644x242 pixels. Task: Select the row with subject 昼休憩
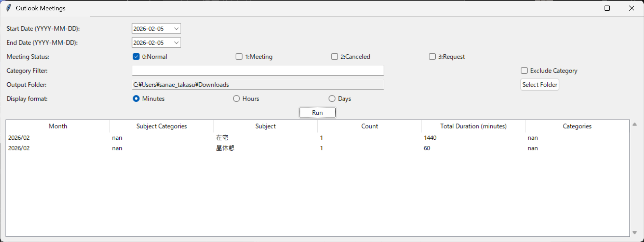click(x=317, y=148)
